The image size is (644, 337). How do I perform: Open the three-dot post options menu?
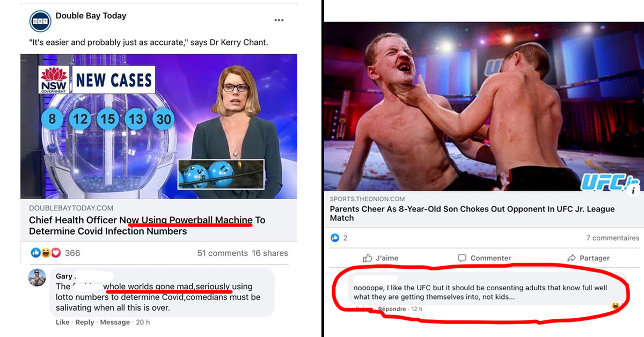(x=279, y=20)
